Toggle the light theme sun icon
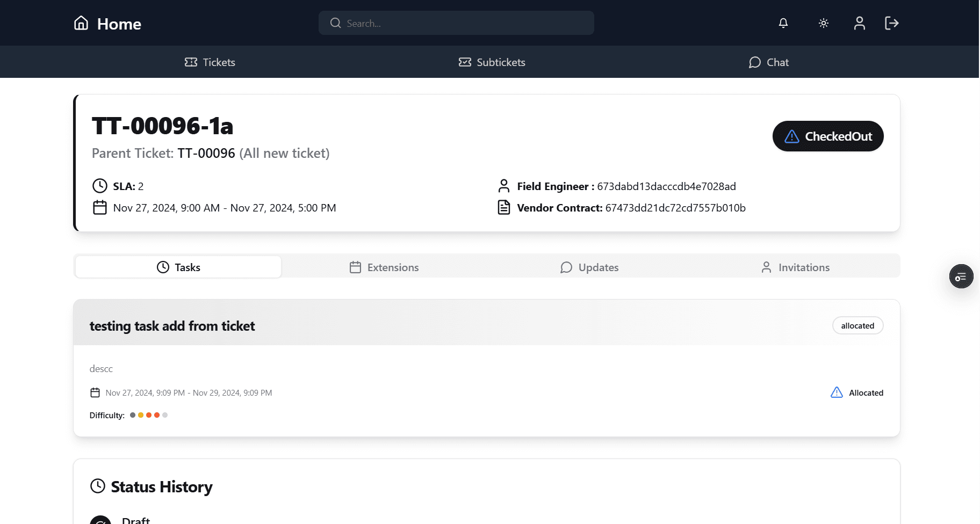The height and width of the screenshot is (524, 980). pyautogui.click(x=823, y=23)
